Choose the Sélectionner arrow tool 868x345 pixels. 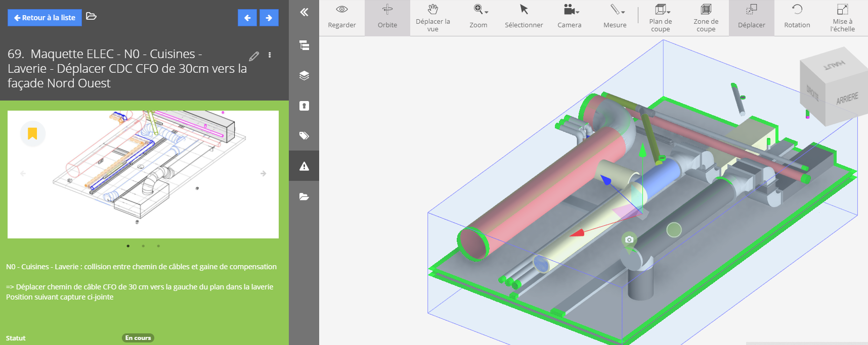click(524, 18)
